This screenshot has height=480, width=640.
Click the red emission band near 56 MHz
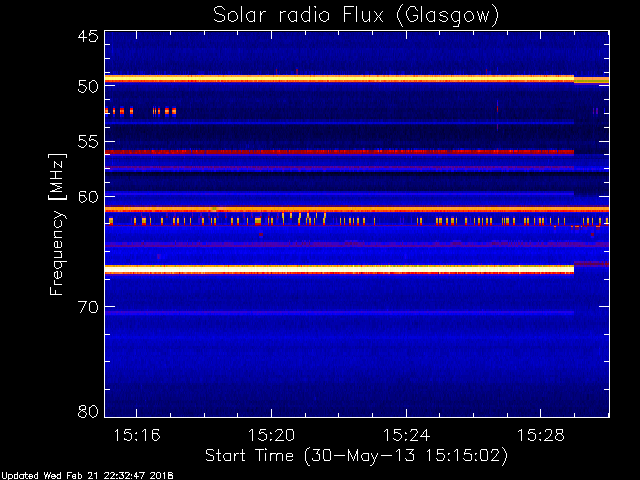coord(340,152)
